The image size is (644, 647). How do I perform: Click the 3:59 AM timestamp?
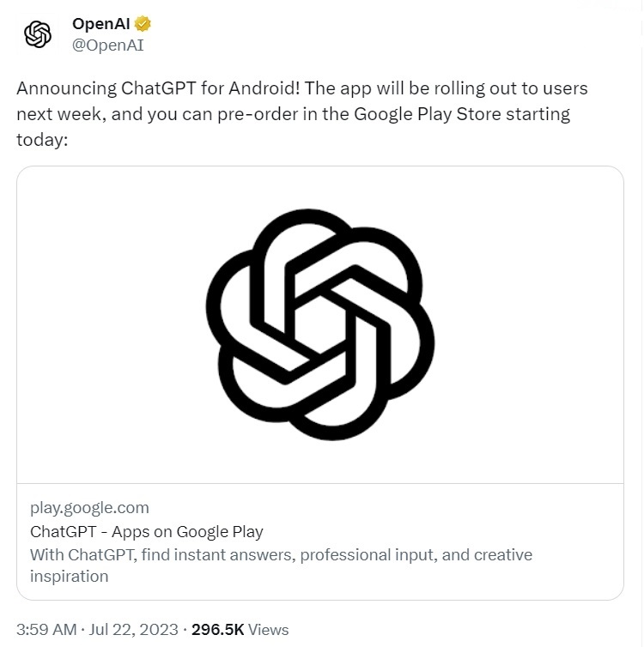tap(46, 630)
